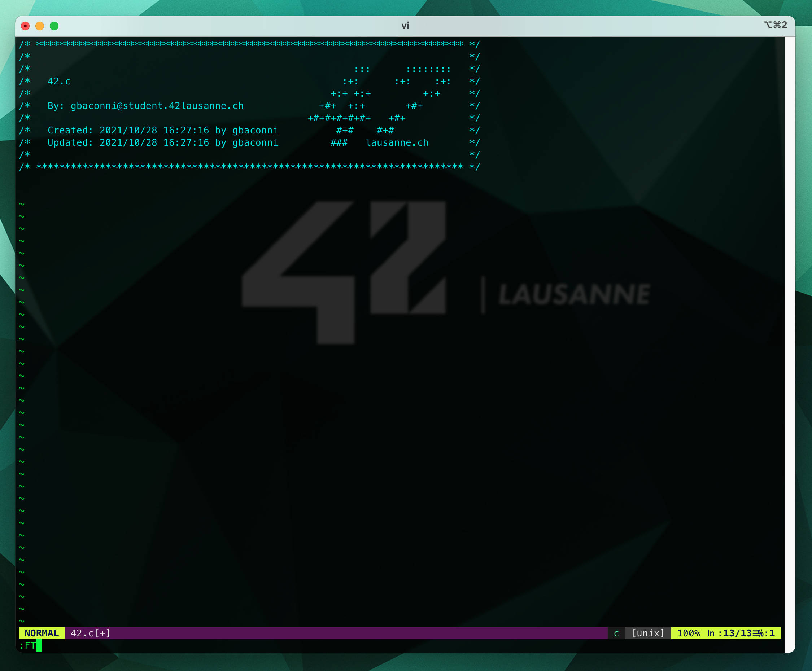
Task: Click the 42.c[+] filename in status line
Action: (91, 633)
